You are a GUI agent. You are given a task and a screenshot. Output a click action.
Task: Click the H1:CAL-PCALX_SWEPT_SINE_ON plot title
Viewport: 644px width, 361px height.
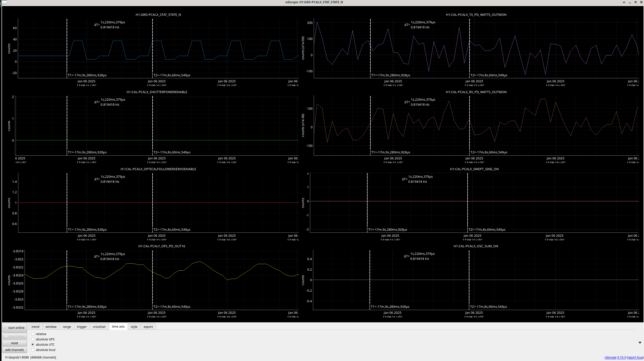pyautogui.click(x=474, y=169)
